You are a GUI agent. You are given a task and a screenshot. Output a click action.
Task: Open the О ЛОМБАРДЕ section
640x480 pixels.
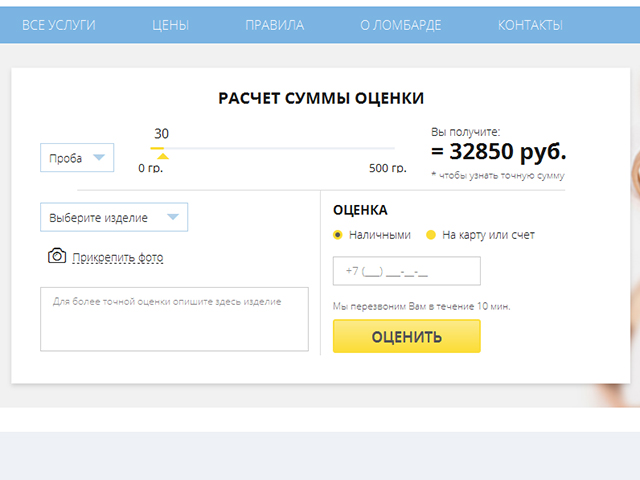(400, 25)
